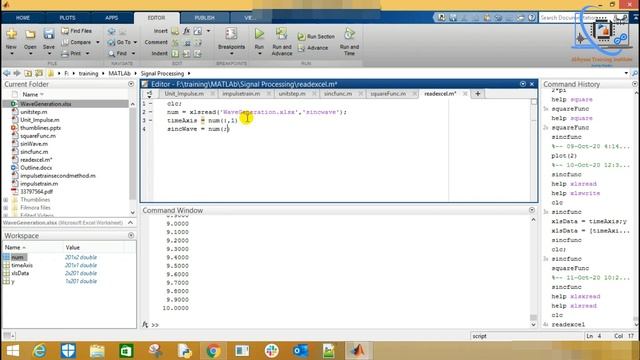Click MATLAb path segment
Viewport: 640px width, 360px height.
[119, 73]
